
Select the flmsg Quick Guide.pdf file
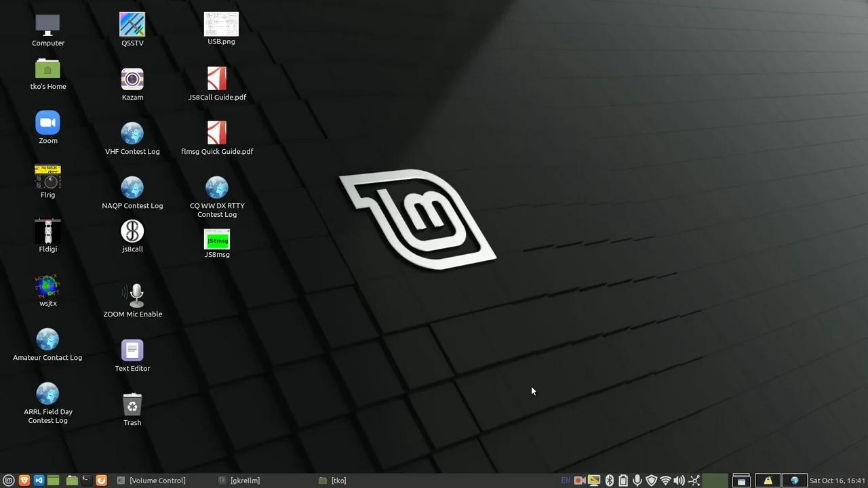217,134
